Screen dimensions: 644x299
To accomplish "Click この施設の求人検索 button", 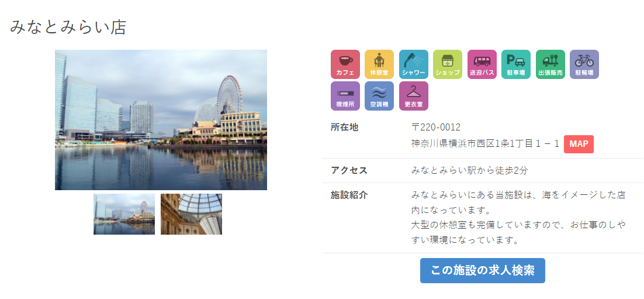I will (483, 271).
